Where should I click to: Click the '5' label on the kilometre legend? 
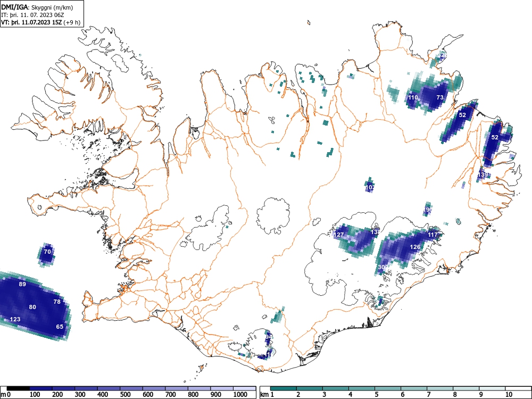tap(377, 394)
